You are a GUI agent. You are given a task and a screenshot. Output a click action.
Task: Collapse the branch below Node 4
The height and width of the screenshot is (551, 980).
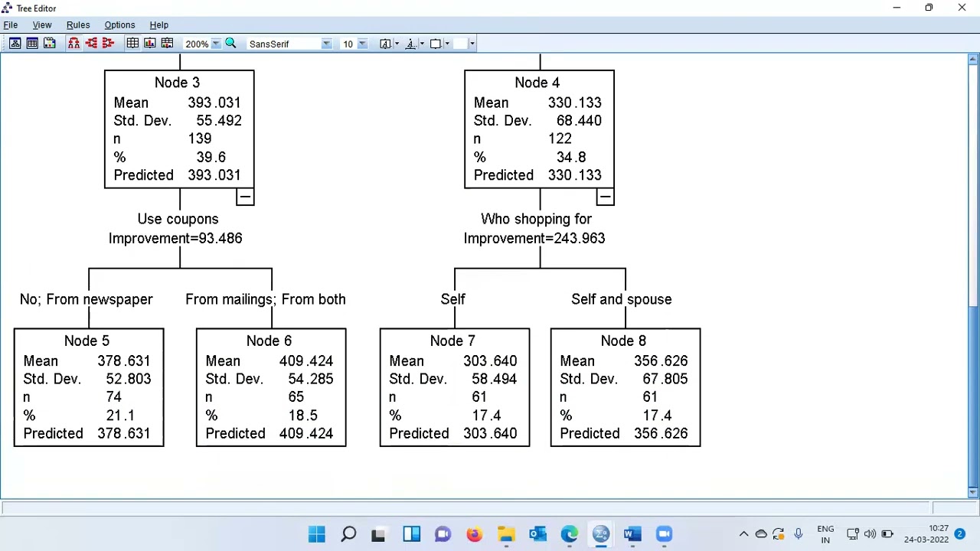pos(605,197)
